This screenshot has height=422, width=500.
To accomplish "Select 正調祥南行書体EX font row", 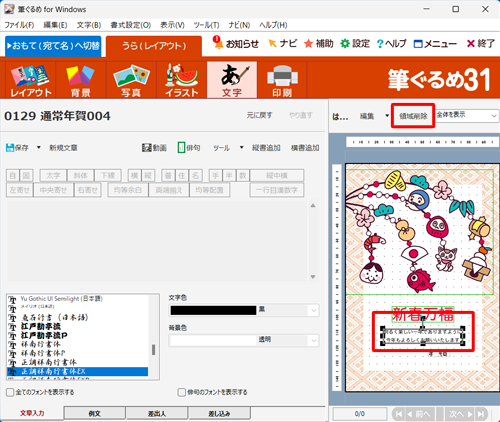I will pyautogui.click(x=77, y=371).
